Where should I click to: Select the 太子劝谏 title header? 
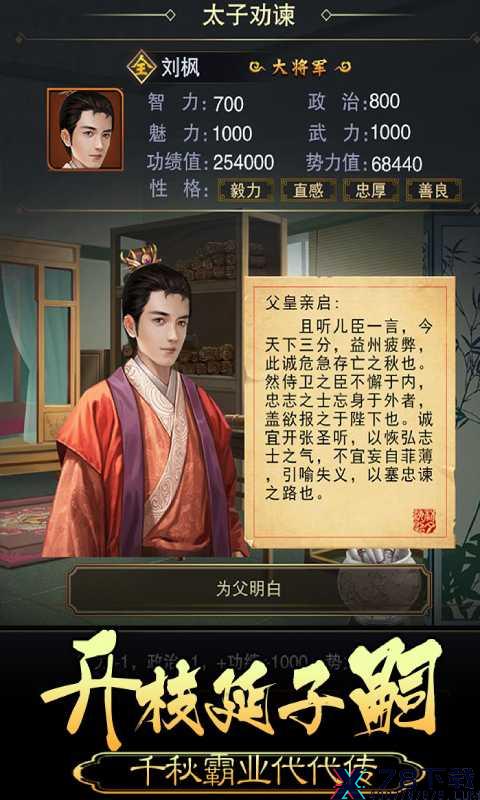[x=248, y=15]
